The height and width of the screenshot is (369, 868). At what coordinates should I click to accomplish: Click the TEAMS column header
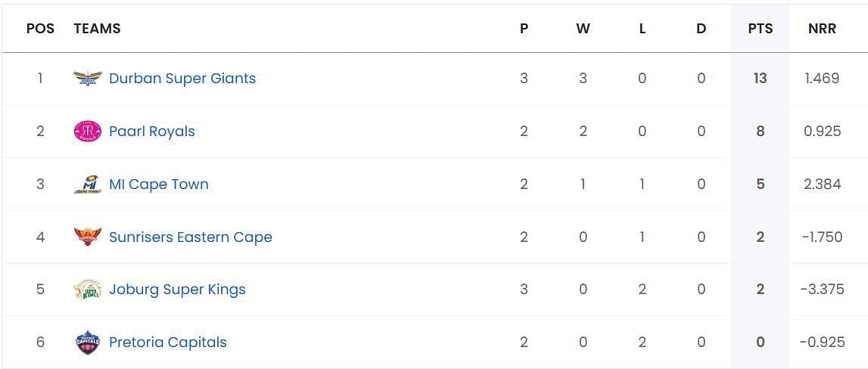coord(97,29)
